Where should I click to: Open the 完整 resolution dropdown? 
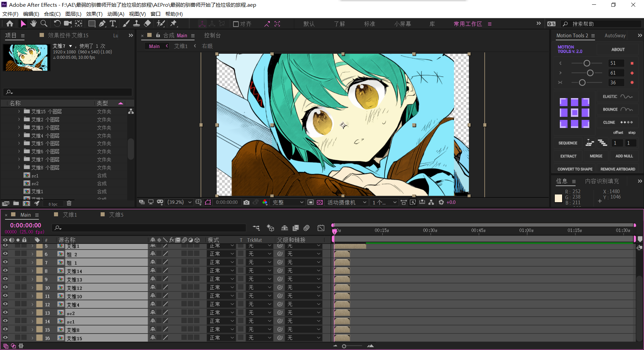pyautogui.click(x=288, y=202)
